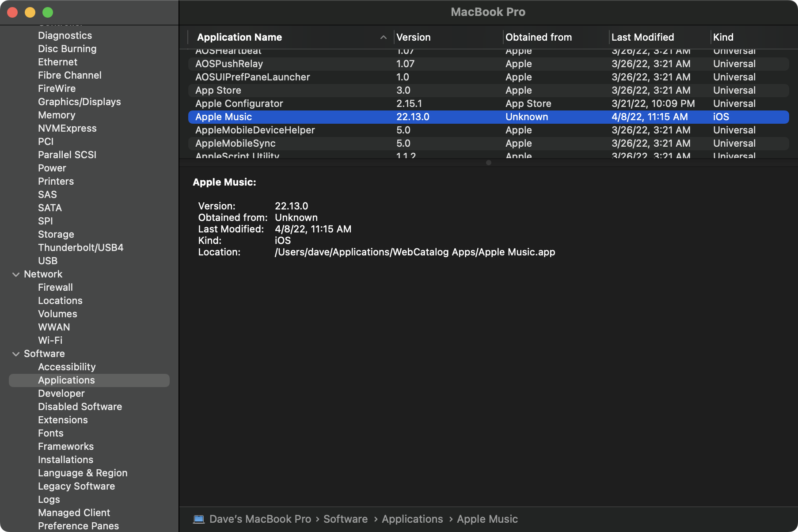
Task: Select Parallel SCSI in sidebar
Action: (67, 155)
